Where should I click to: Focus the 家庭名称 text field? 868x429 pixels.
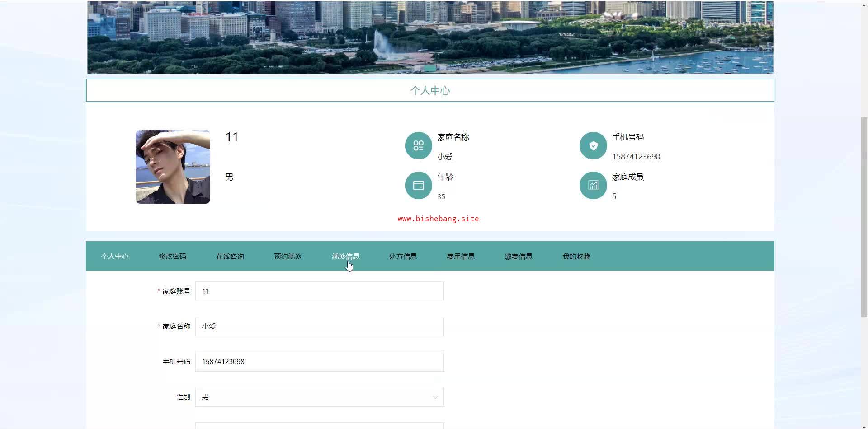(x=319, y=326)
